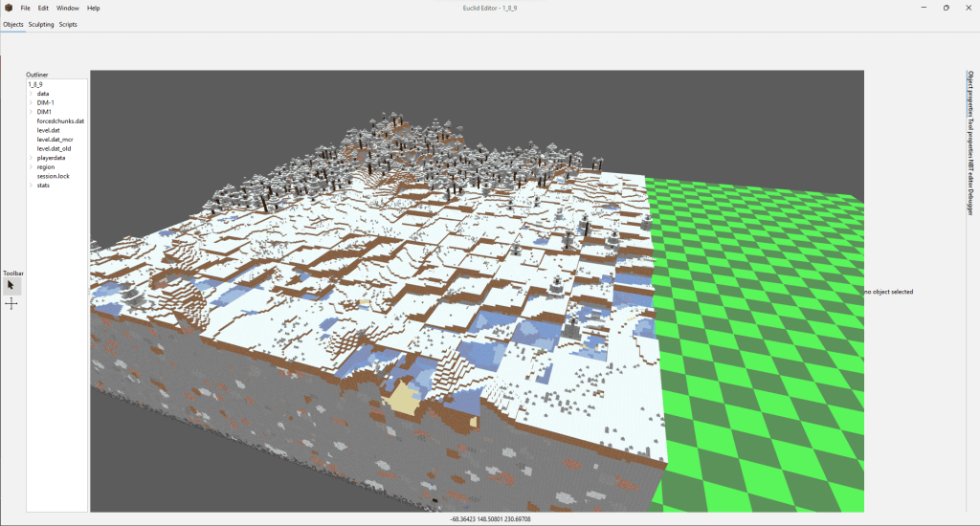The image size is (980, 526).
Task: Select the region item label in Outliner
Action: pyautogui.click(x=45, y=166)
